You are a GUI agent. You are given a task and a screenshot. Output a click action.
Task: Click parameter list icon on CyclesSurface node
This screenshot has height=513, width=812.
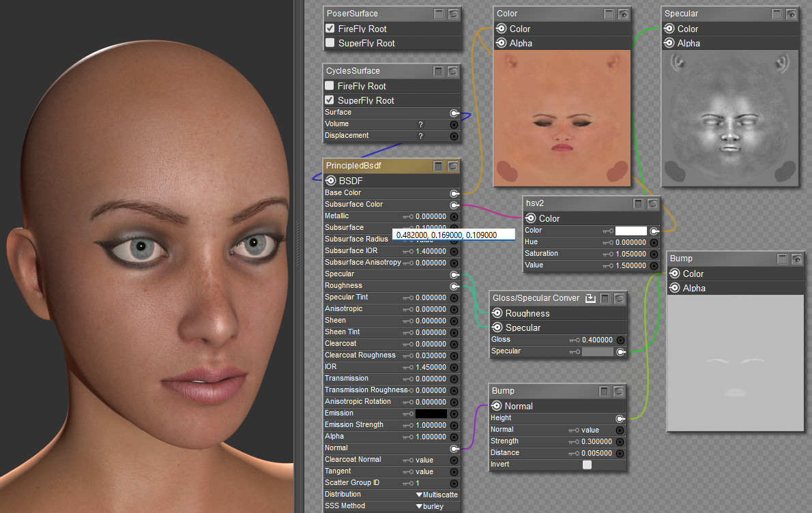pyautogui.click(x=439, y=71)
